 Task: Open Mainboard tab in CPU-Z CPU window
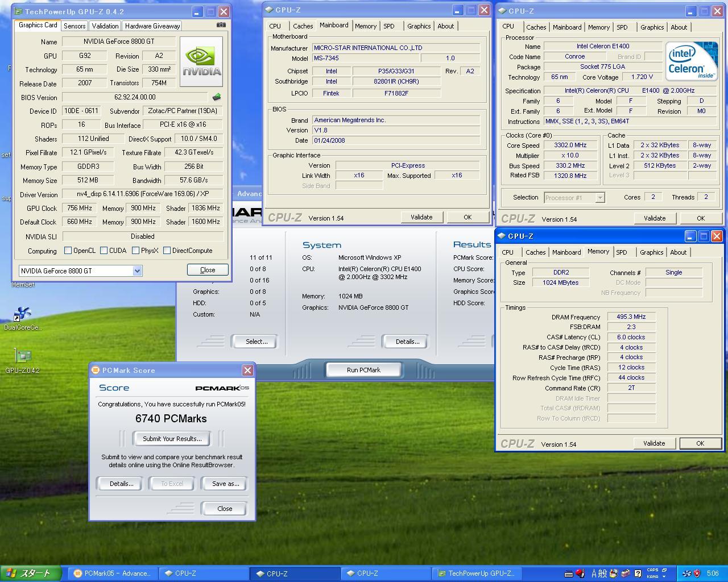(x=567, y=27)
